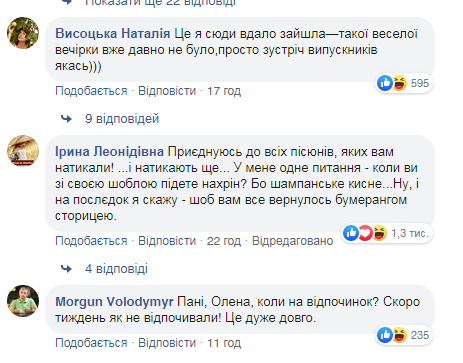Click the laughing emoji beside 1,3 тис.
This screenshot has height=363, width=463.
(x=379, y=233)
